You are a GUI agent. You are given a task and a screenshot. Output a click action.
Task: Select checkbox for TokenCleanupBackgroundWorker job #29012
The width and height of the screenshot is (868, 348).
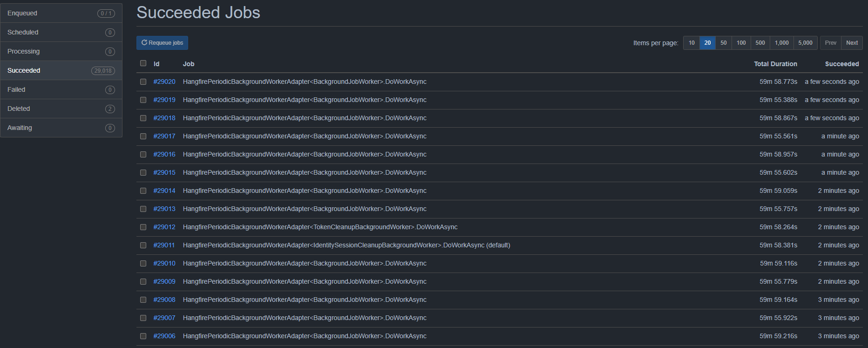(x=143, y=227)
